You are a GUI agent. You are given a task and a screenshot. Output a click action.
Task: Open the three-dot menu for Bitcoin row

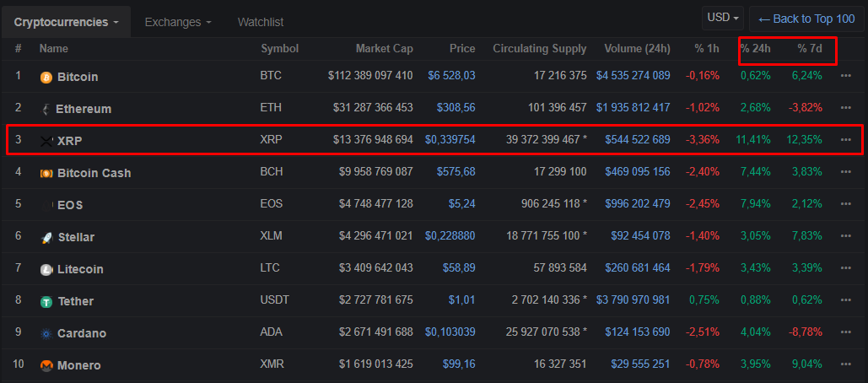click(x=846, y=76)
